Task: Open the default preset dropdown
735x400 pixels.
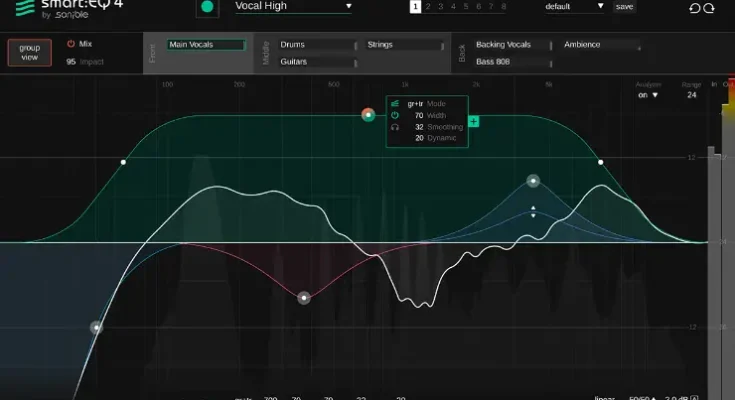Action: pyautogui.click(x=575, y=7)
